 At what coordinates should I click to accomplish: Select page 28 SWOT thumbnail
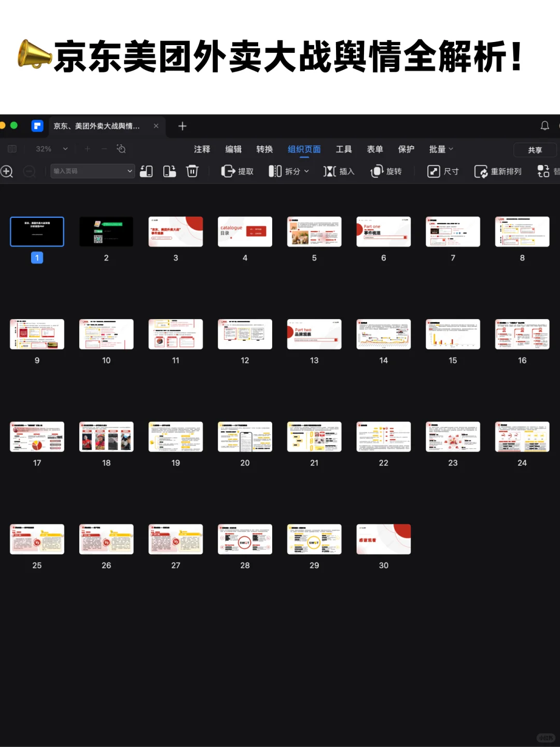(x=245, y=539)
